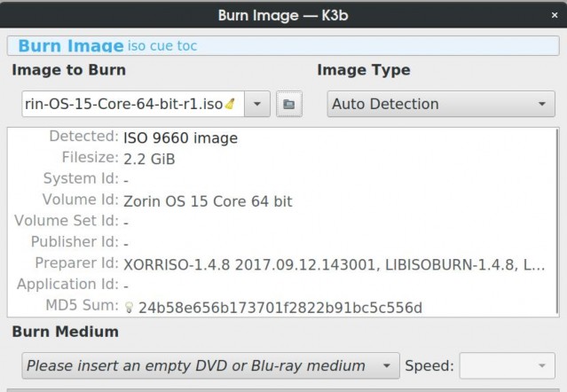The image size is (567, 392).
Task: Select the Filesize 2.2 GiB row
Action: tap(282, 159)
